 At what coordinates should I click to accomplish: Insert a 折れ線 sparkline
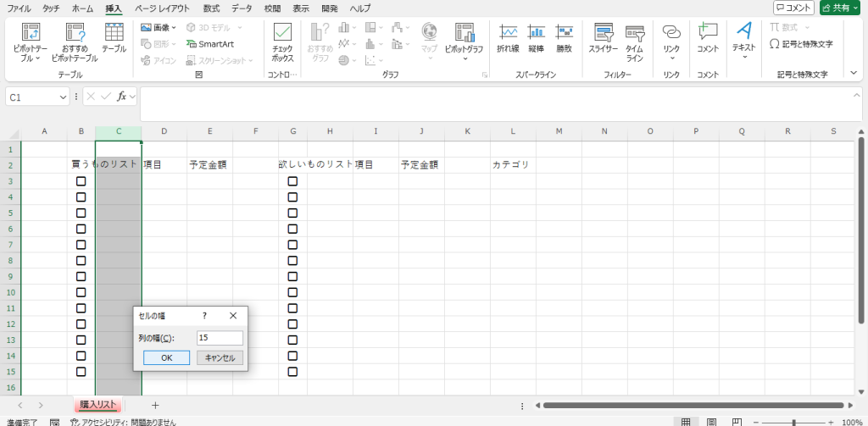509,34
